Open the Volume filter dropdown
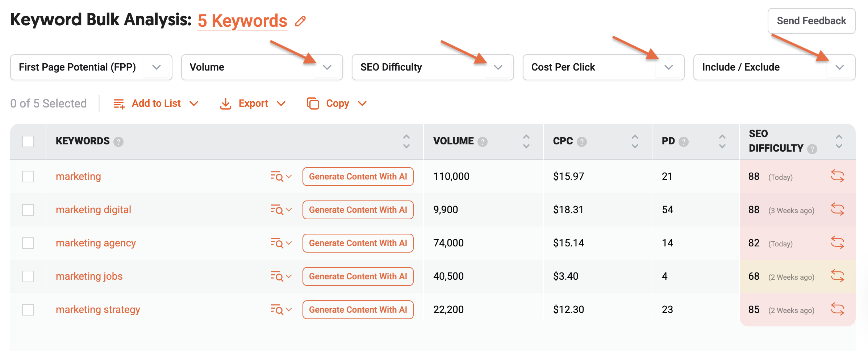Image resolution: width=868 pixels, height=351 pixels. 327,67
